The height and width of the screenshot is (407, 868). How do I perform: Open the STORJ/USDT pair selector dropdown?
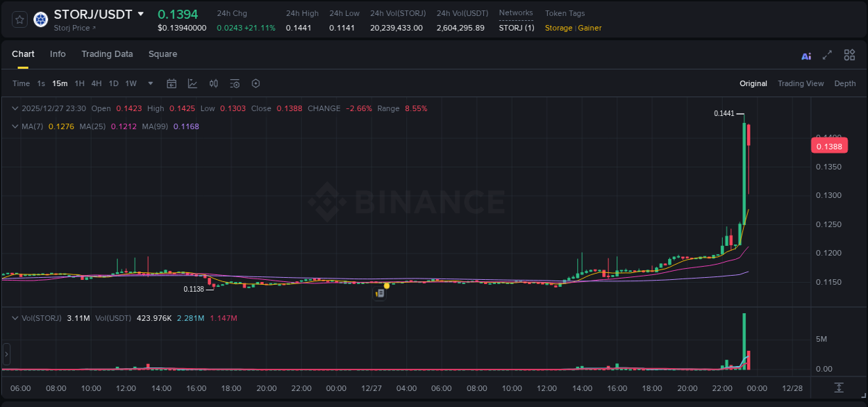pyautogui.click(x=142, y=14)
